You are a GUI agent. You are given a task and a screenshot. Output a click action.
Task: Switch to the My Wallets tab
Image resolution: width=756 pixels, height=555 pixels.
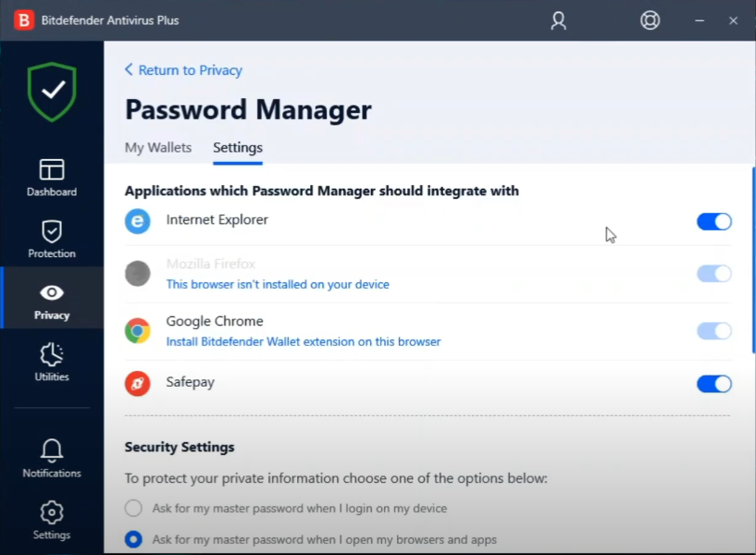click(158, 147)
